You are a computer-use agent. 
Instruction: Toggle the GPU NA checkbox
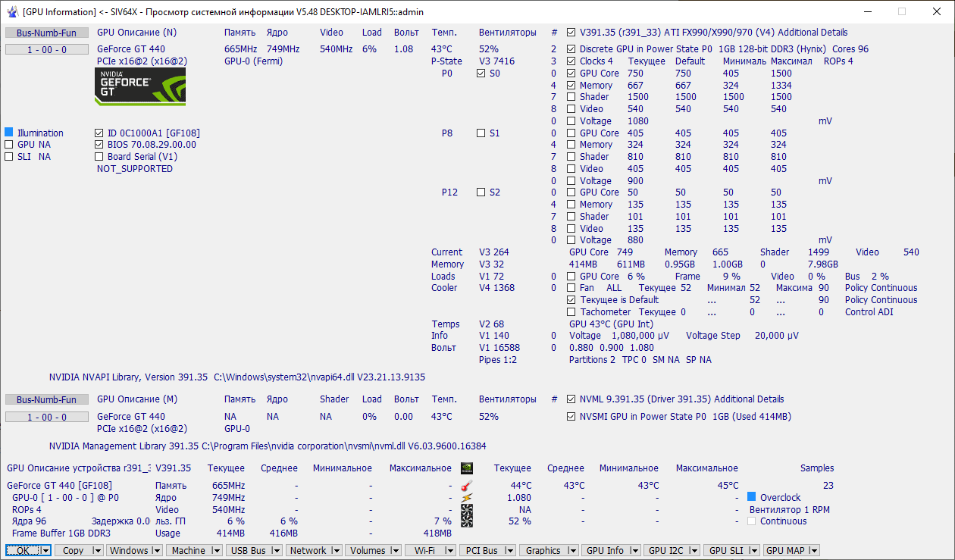[9, 145]
